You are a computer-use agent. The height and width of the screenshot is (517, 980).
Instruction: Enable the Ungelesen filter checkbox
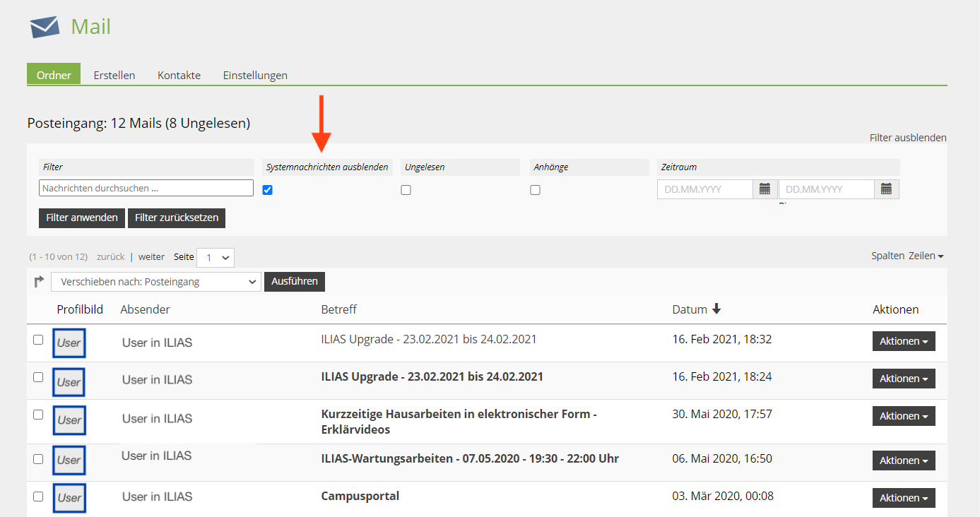point(406,190)
